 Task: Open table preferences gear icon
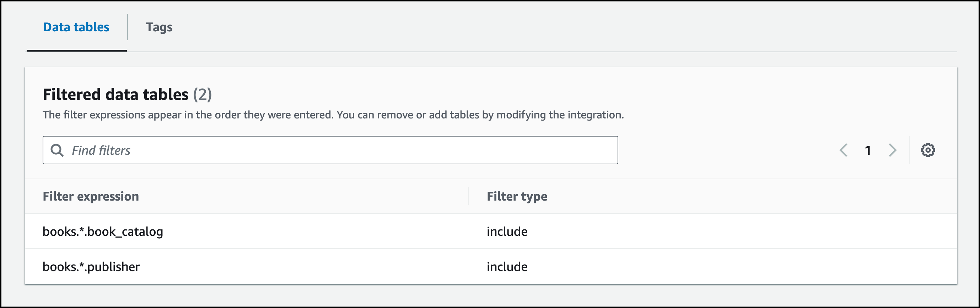927,150
